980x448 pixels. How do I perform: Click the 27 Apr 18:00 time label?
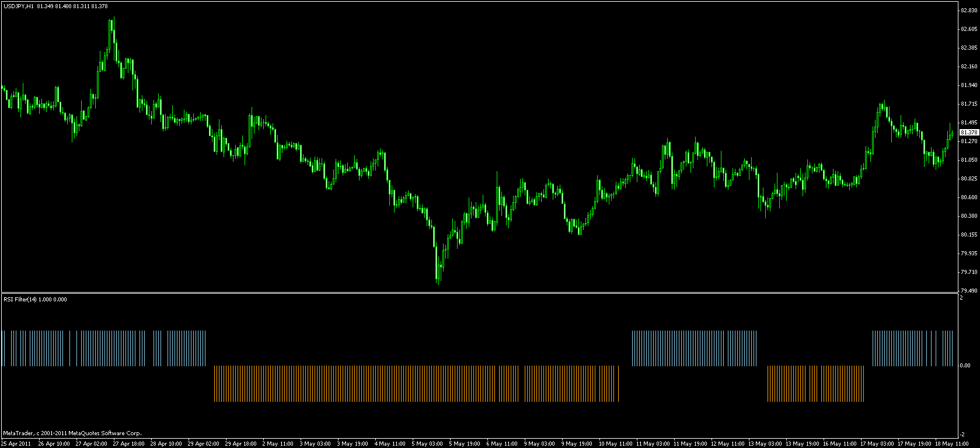point(128,443)
